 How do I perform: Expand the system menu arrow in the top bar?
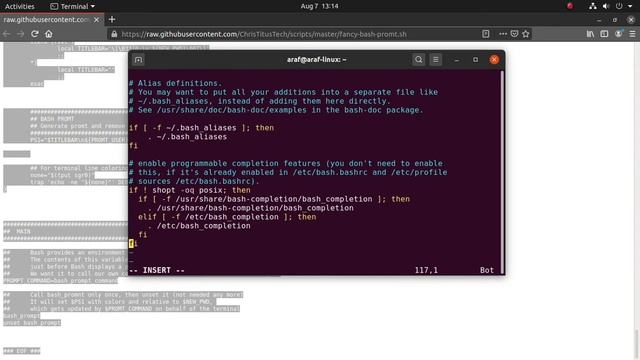630,6
